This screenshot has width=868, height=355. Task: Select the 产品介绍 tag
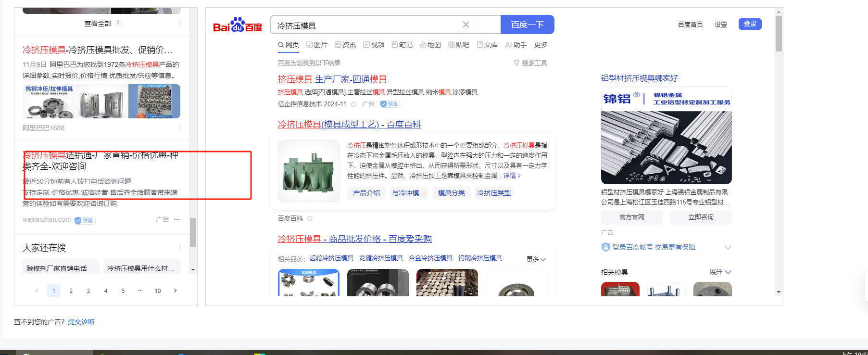click(x=366, y=193)
